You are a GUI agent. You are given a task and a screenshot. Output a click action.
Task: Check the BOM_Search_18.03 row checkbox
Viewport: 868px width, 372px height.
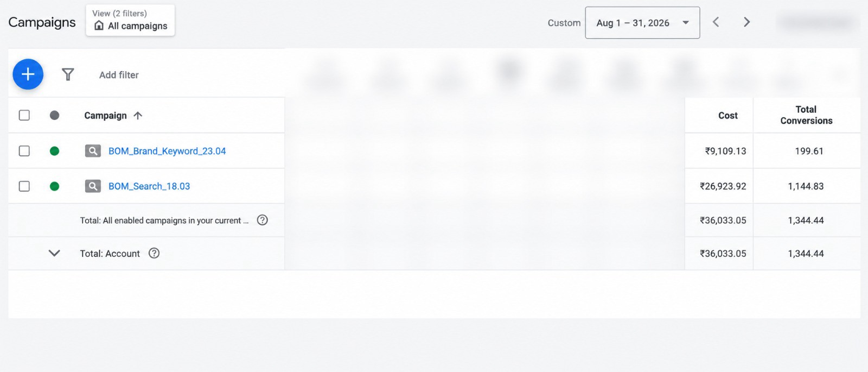pyautogui.click(x=24, y=186)
